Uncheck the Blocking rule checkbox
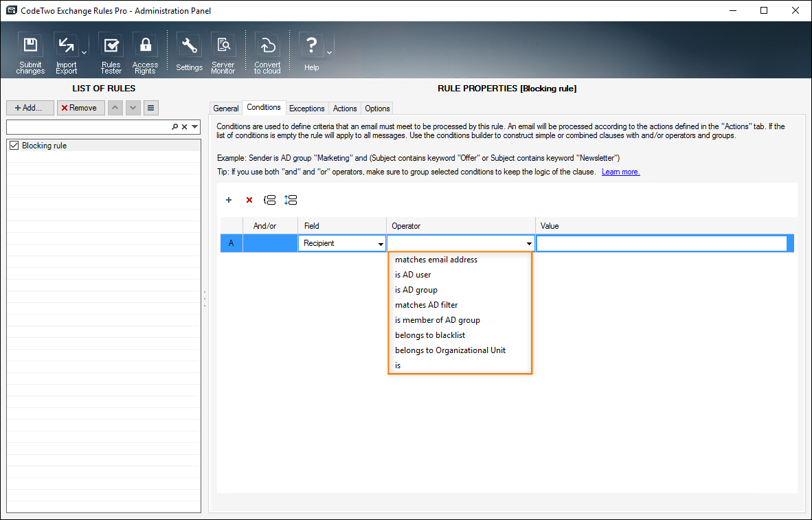This screenshot has height=520, width=812. pos(14,146)
